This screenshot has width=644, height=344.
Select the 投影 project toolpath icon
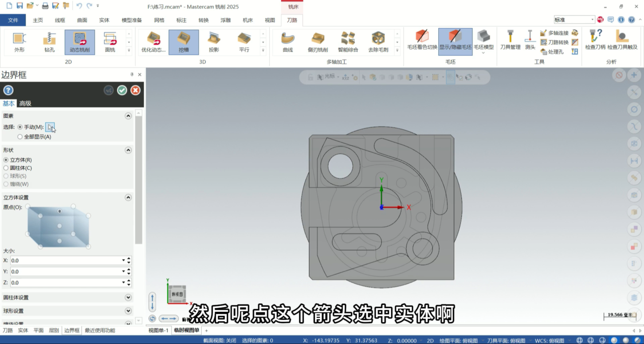click(x=214, y=42)
